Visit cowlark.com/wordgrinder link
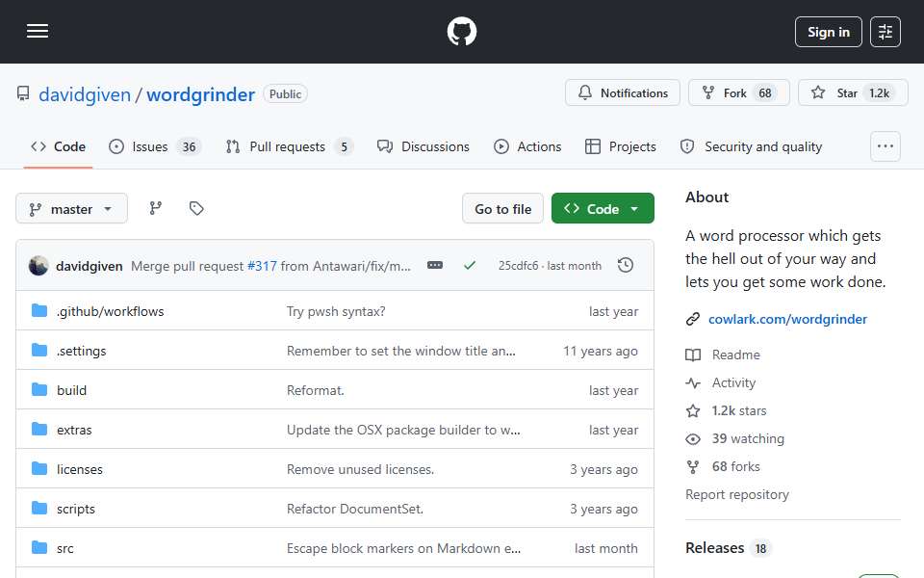 [x=787, y=319]
